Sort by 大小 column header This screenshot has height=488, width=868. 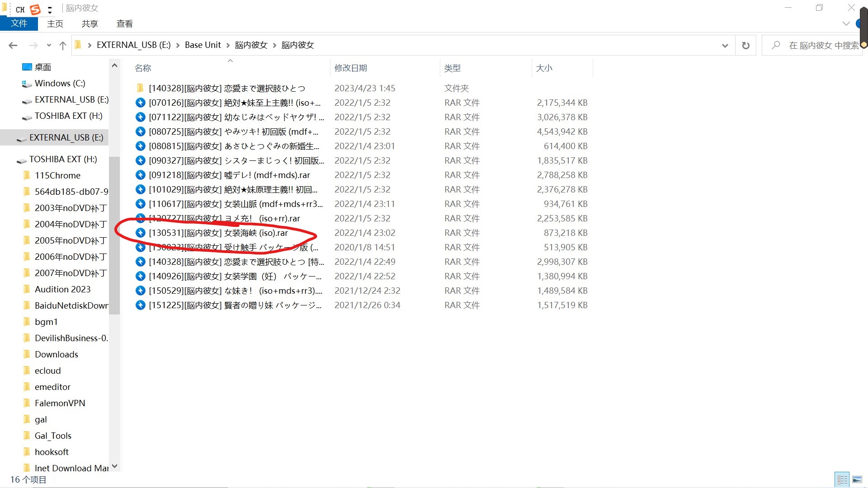coord(544,68)
